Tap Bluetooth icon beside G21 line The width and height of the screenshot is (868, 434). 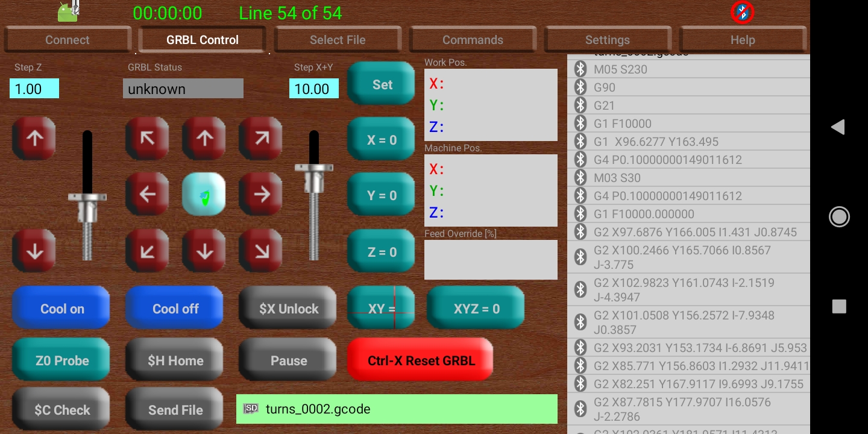point(580,105)
